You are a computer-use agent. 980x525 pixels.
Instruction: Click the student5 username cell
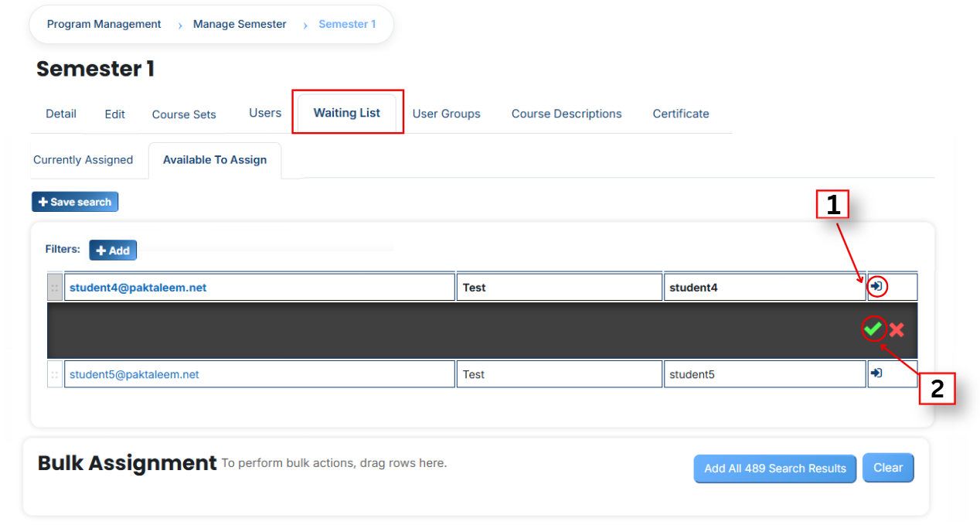click(x=764, y=374)
